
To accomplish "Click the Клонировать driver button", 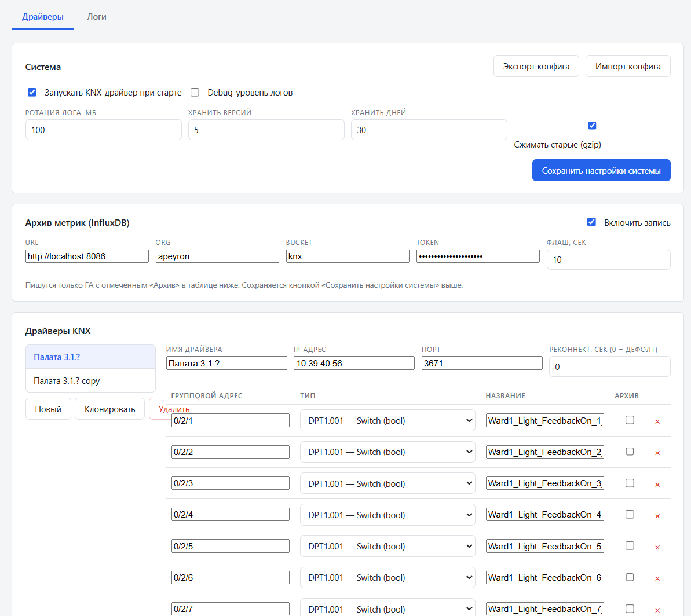I will pos(109,409).
